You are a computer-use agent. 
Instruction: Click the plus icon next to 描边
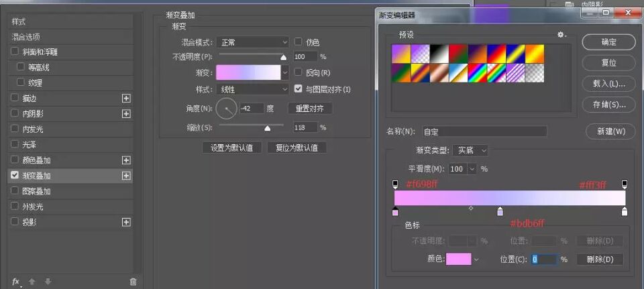[126, 99]
